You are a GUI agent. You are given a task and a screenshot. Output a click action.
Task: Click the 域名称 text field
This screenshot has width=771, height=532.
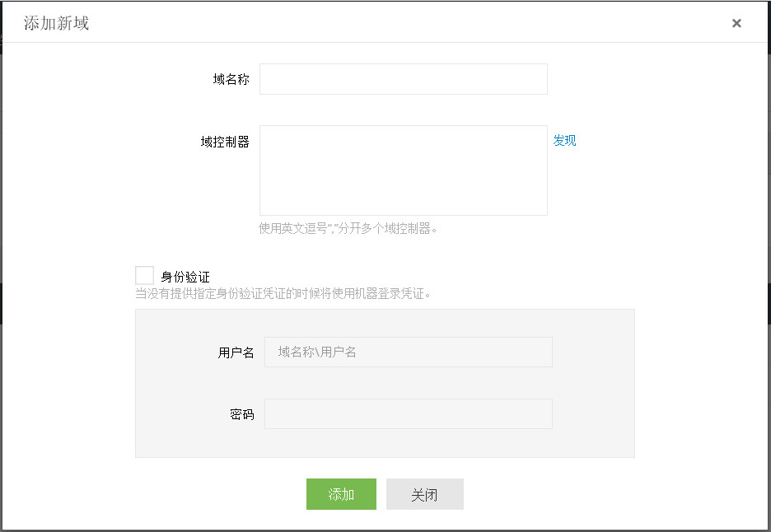403,79
